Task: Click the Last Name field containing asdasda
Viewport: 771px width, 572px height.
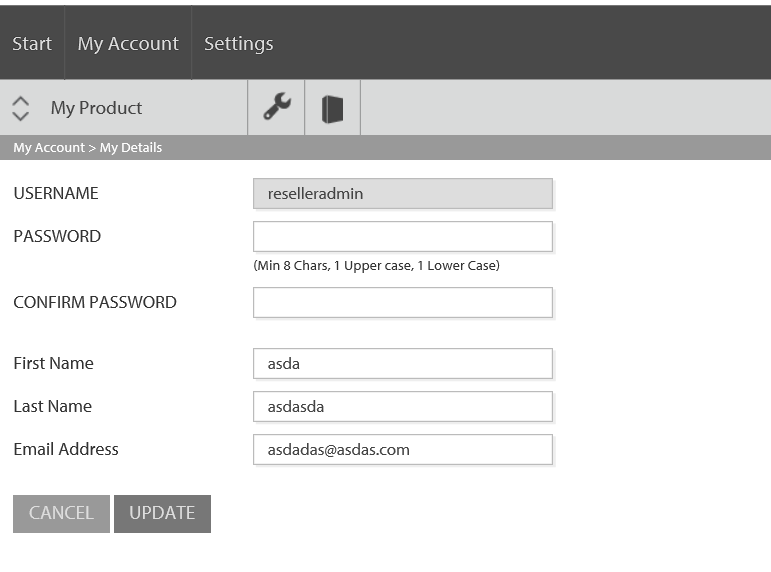Action: [403, 407]
